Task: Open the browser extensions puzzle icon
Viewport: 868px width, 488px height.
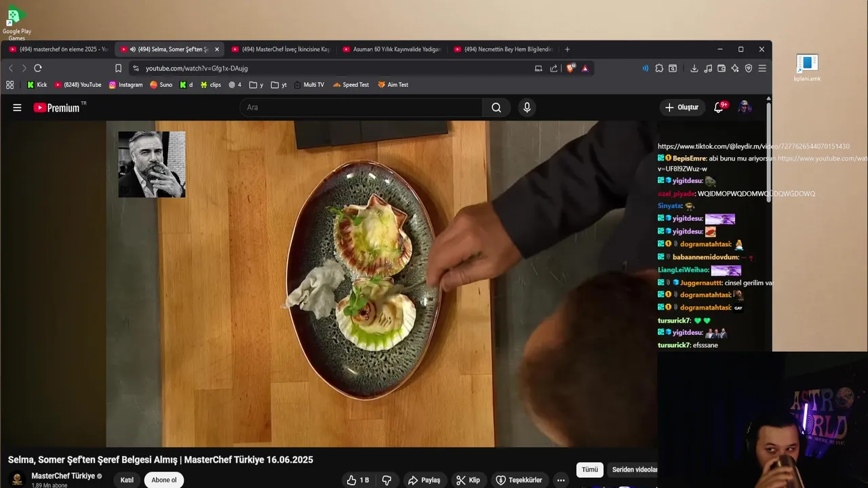Action: [x=659, y=68]
